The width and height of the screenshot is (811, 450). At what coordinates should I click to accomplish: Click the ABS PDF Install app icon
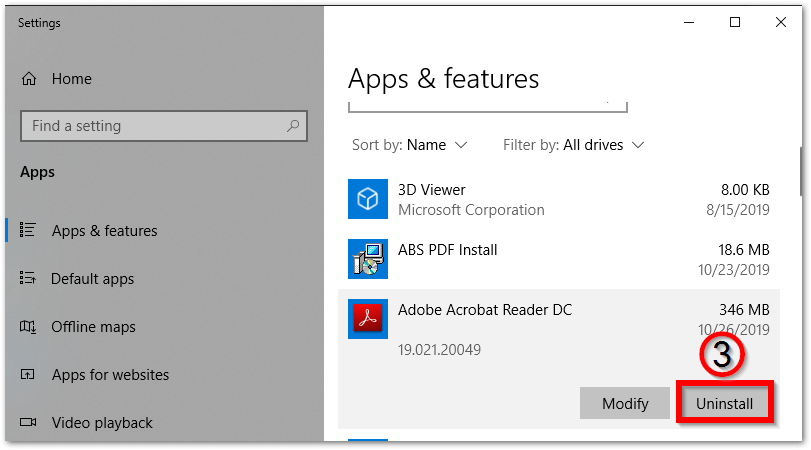pyautogui.click(x=368, y=259)
